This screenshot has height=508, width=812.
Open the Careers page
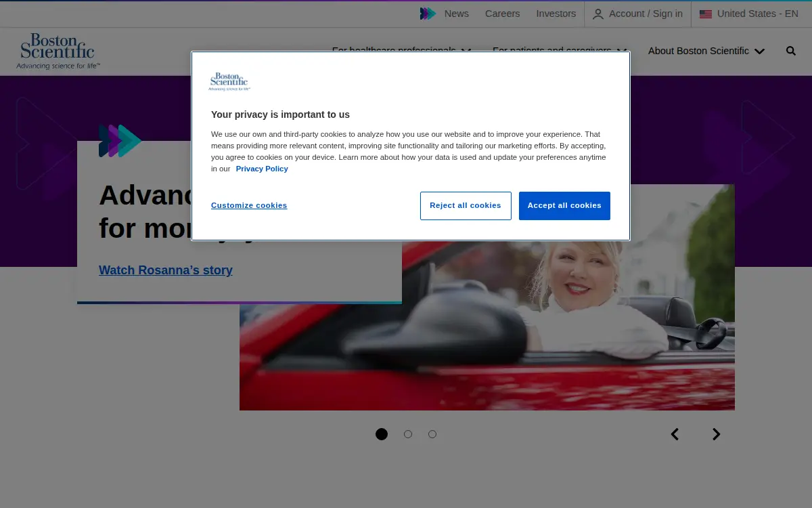[503, 14]
